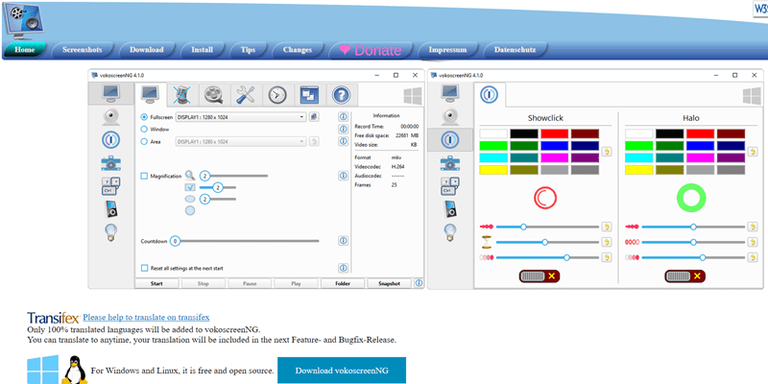
Task: Switch to the crossed-out audio tab
Action: tap(182, 95)
